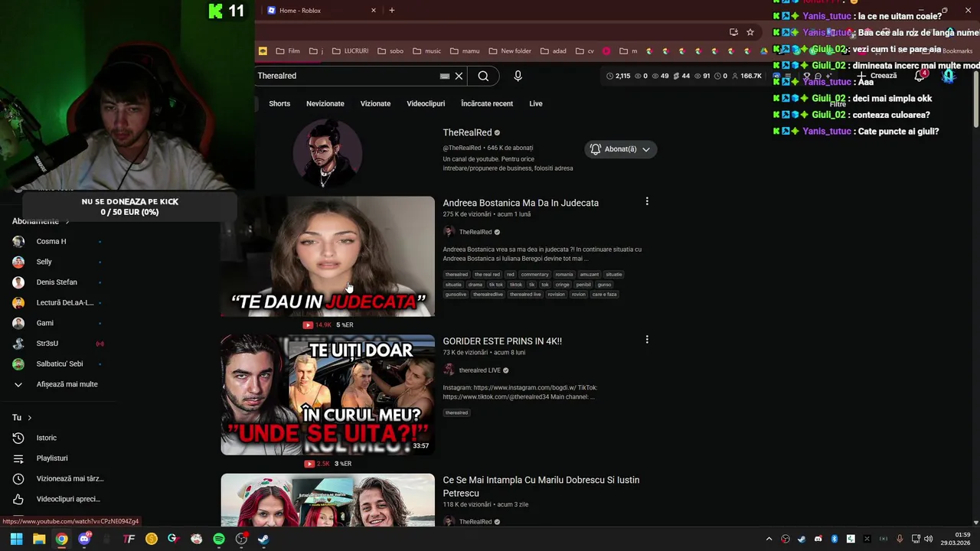This screenshot has height=551, width=980.
Task: Open Cosma H subscription channel
Action: [59, 241]
